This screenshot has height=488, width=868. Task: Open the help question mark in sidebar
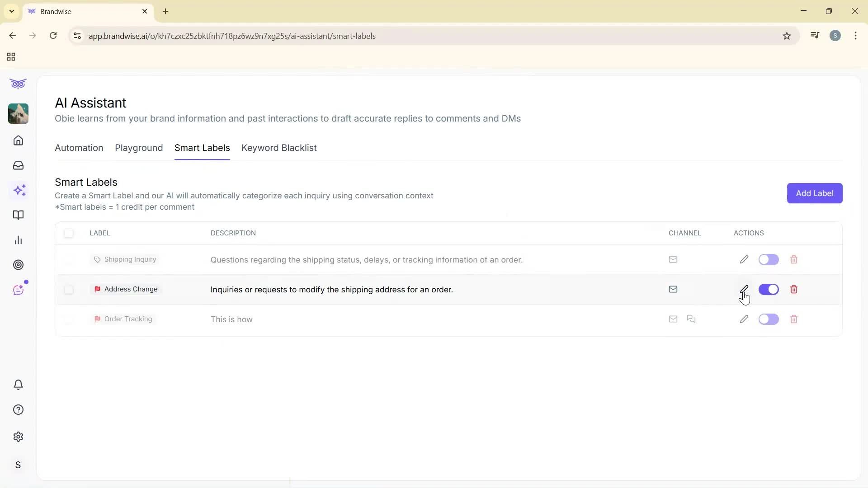(x=19, y=409)
